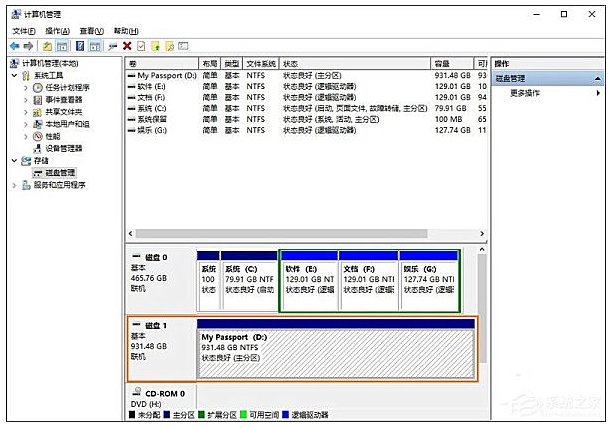The width and height of the screenshot is (612, 428).
Task: Sort by the 状态 column header
Action: (355, 64)
